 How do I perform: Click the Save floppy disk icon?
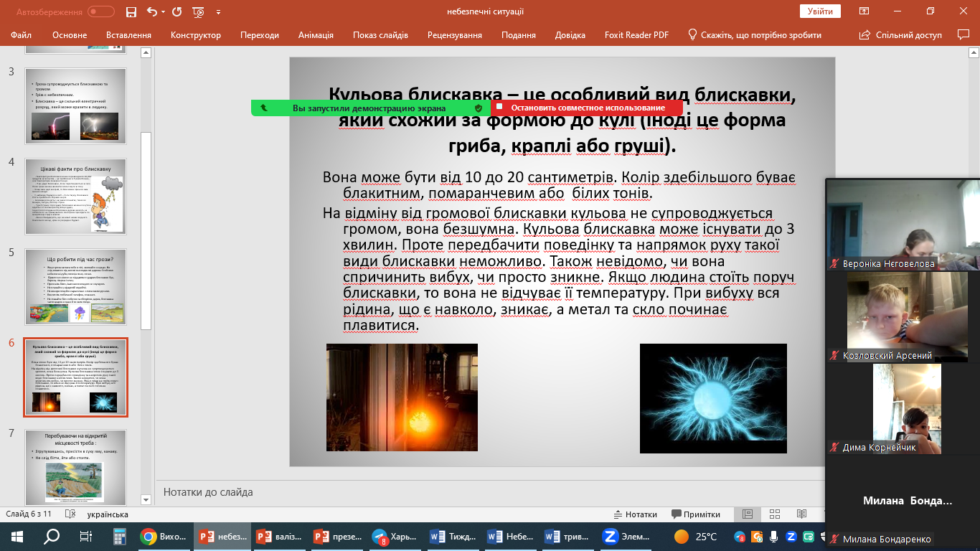pyautogui.click(x=131, y=11)
